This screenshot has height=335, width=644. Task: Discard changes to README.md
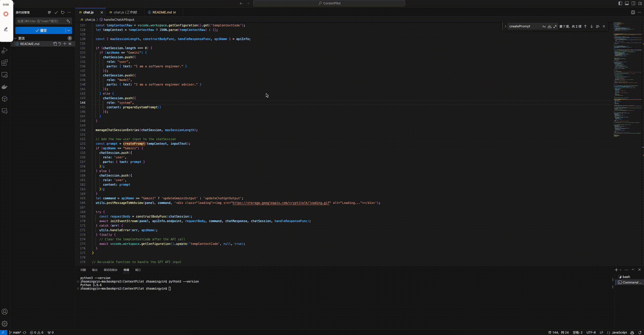(60, 44)
